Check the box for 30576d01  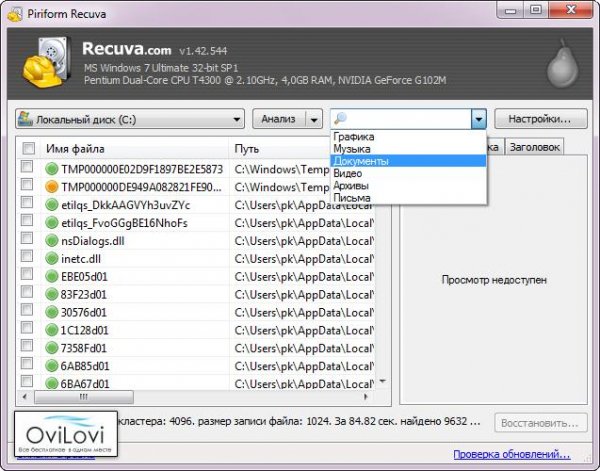[27, 310]
